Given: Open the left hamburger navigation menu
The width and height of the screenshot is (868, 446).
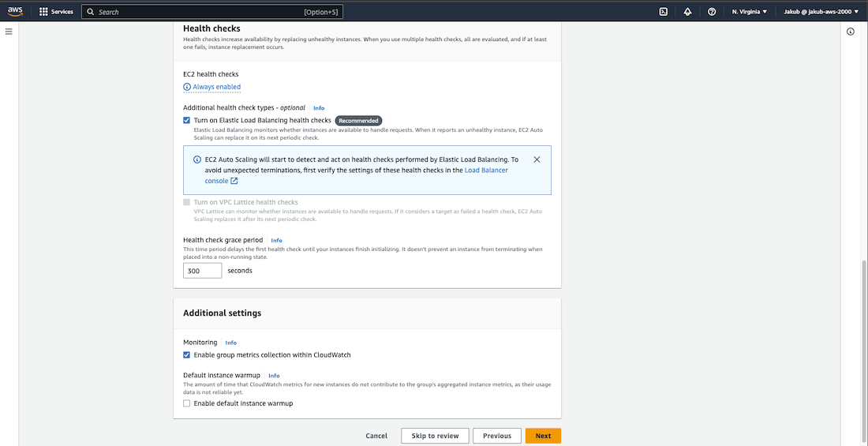Looking at the screenshot, I should point(9,32).
